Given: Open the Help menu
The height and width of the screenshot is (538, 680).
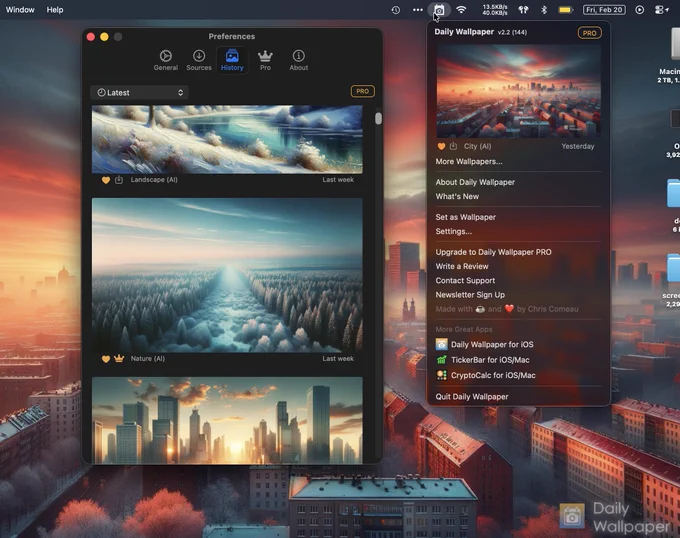Looking at the screenshot, I should click(x=55, y=10).
